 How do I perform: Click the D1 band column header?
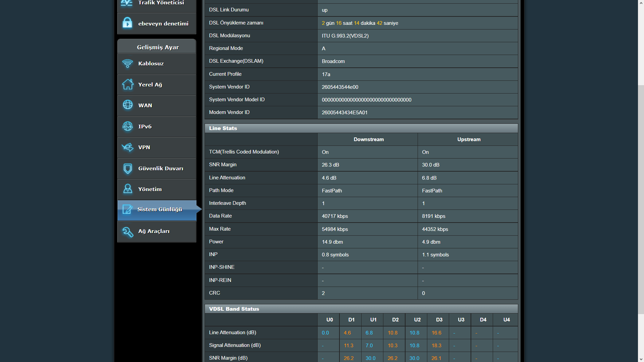coord(351,320)
